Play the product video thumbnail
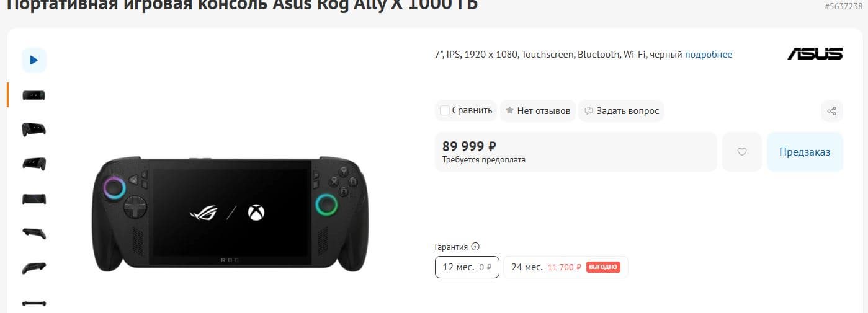Screen dimensions: 868x313 click(x=34, y=60)
